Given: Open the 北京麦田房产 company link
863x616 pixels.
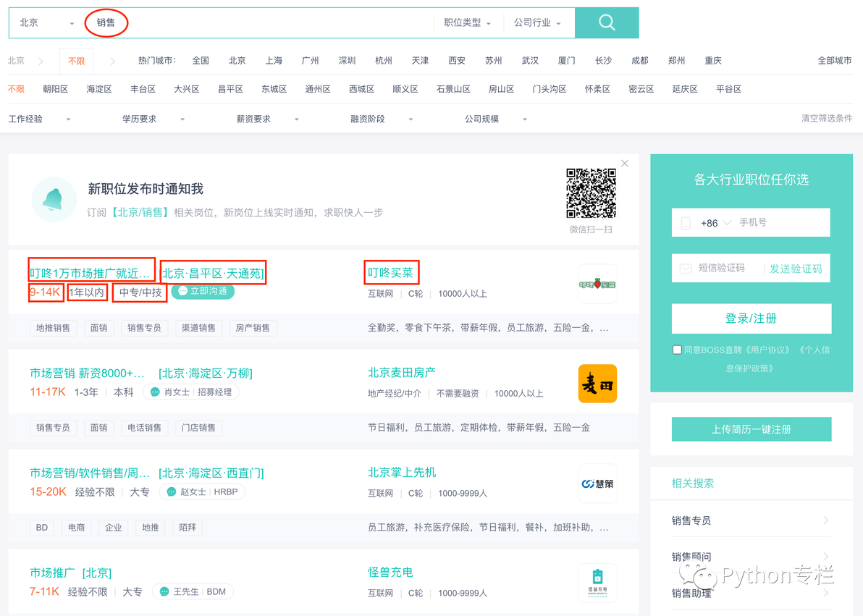Looking at the screenshot, I should coord(402,373).
